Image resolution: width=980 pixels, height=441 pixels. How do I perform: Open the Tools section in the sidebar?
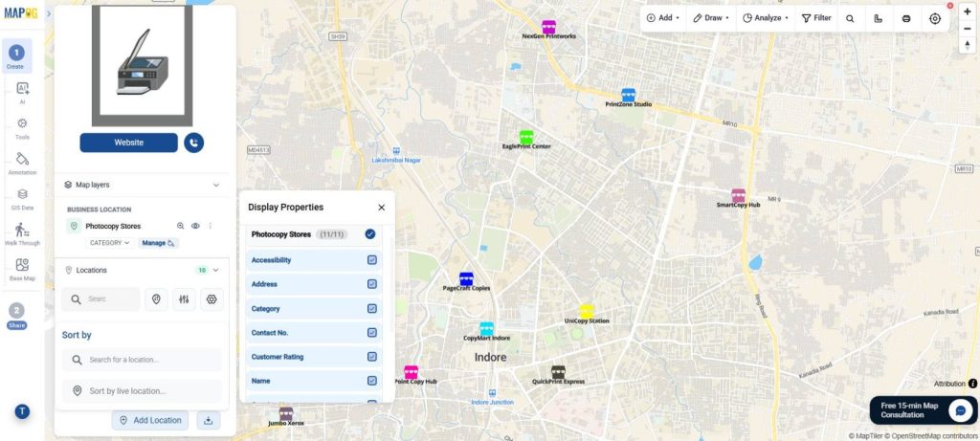click(22, 127)
